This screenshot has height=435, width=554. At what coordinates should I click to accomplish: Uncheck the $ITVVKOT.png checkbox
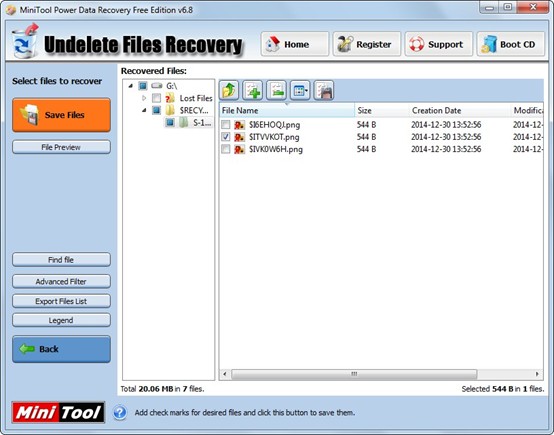point(225,137)
